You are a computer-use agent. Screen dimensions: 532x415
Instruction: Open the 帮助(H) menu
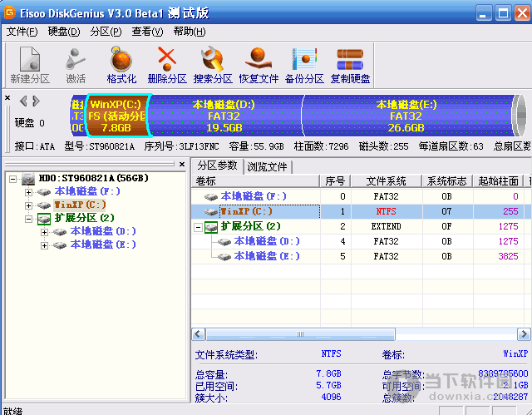(190, 32)
